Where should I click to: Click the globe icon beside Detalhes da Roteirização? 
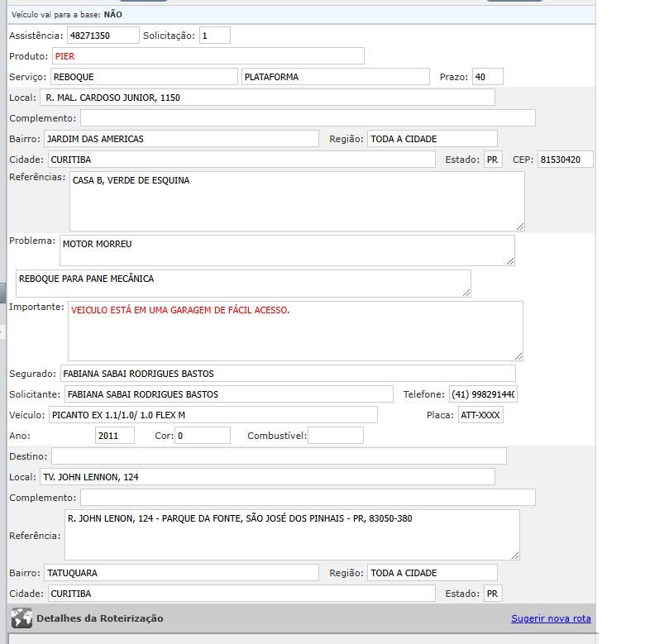(x=21, y=618)
